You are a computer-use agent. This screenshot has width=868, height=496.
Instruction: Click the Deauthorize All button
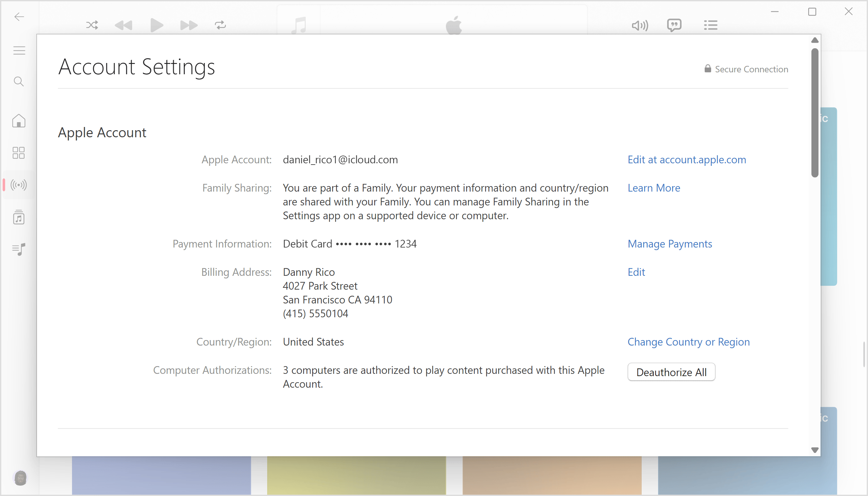[x=672, y=372]
